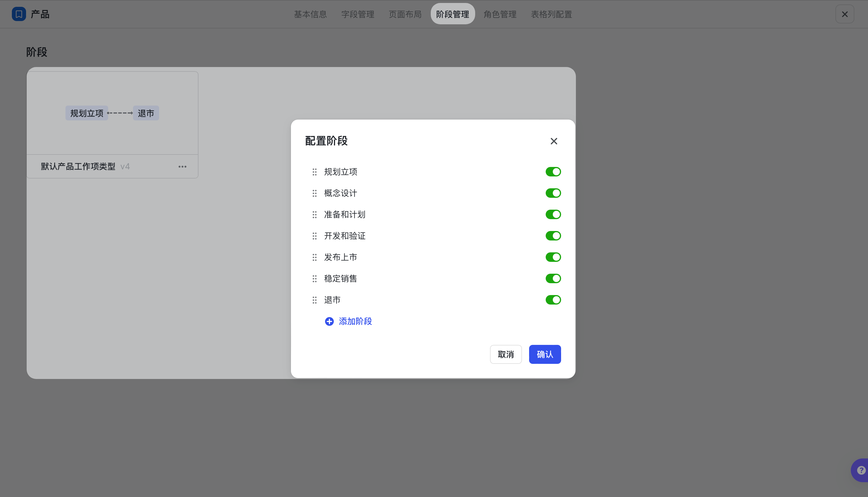868x497 pixels.
Task: Grab the drag handle for 发布上市
Action: [x=314, y=257]
